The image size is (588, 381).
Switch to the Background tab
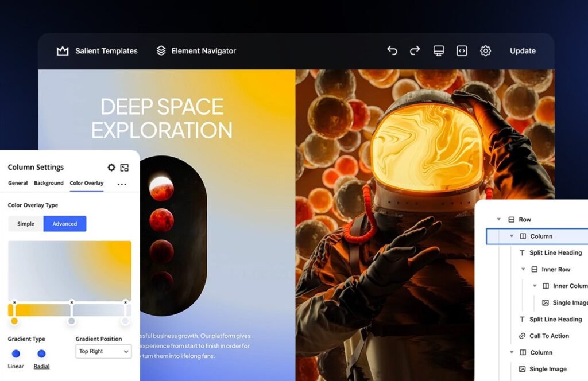pos(49,183)
